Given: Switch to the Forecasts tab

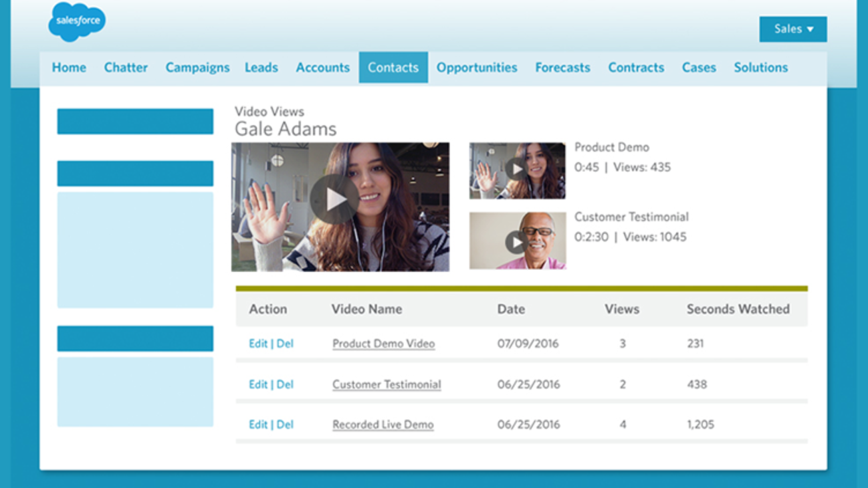Looking at the screenshot, I should pos(562,67).
